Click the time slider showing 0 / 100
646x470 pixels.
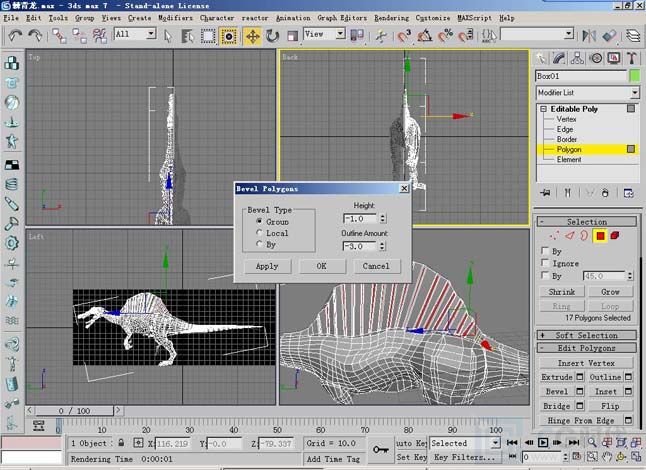pyautogui.click(x=74, y=411)
